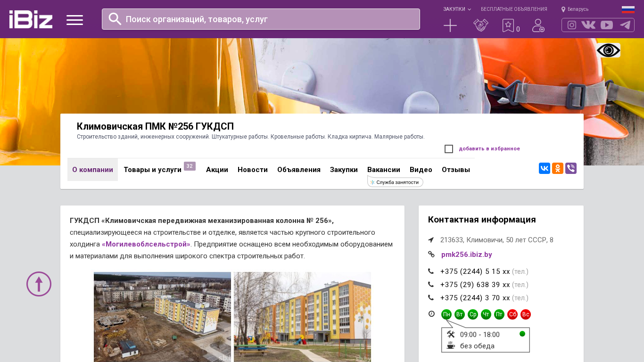Switch to Товары и услуги tab
644x362 pixels.
tap(153, 170)
